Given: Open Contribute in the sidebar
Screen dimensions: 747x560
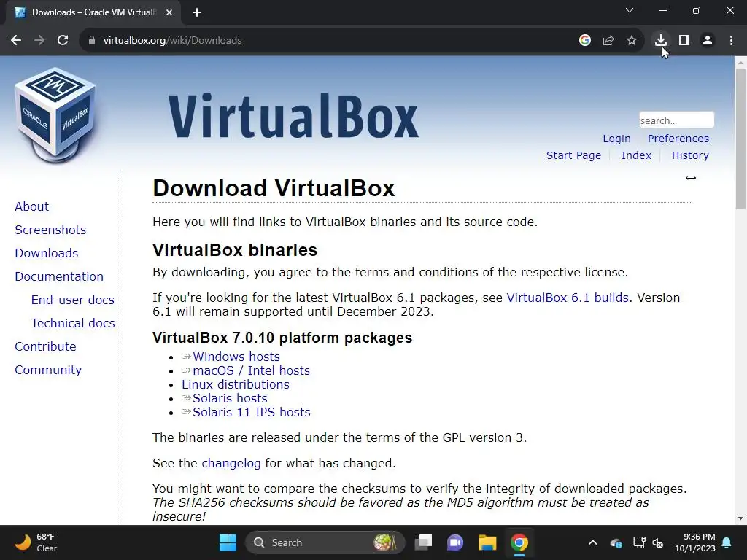Looking at the screenshot, I should click(x=45, y=346).
